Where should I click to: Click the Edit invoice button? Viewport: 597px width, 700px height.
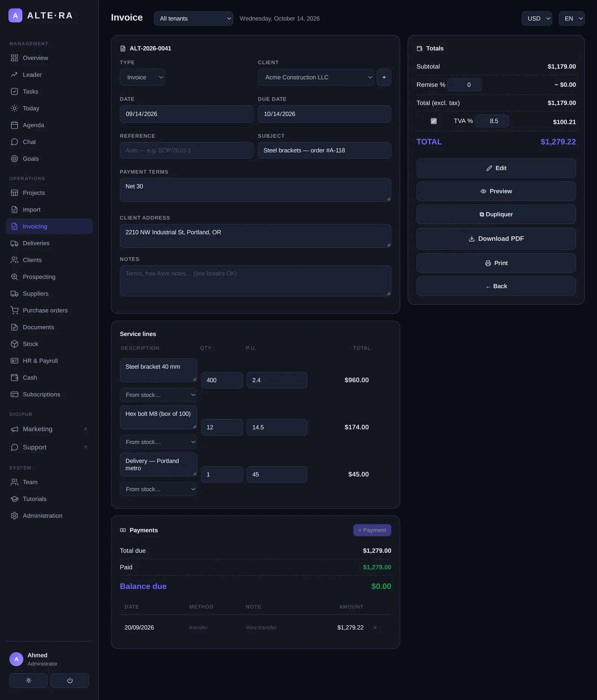click(x=496, y=168)
